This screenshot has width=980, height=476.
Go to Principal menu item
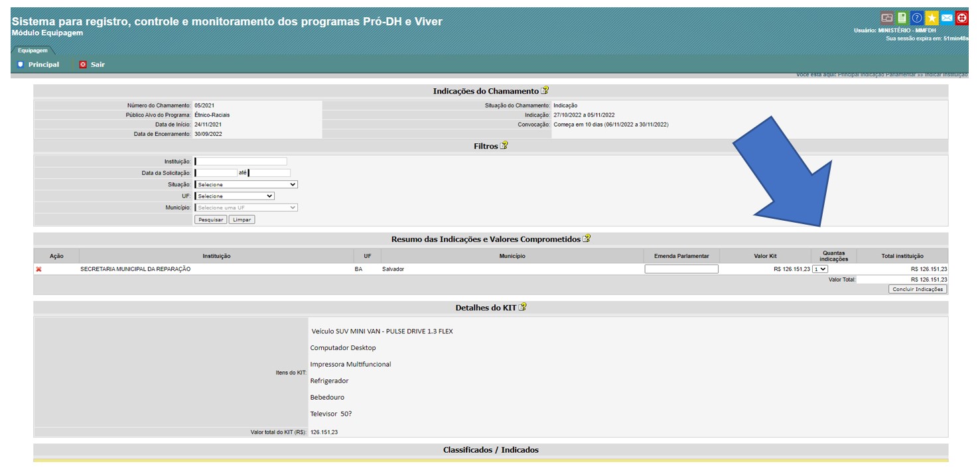click(38, 64)
